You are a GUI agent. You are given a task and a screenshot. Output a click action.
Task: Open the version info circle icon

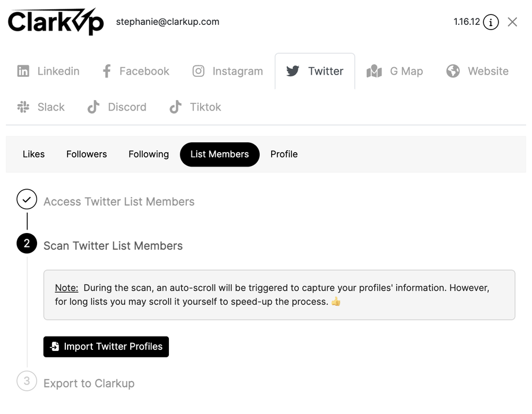pos(490,23)
